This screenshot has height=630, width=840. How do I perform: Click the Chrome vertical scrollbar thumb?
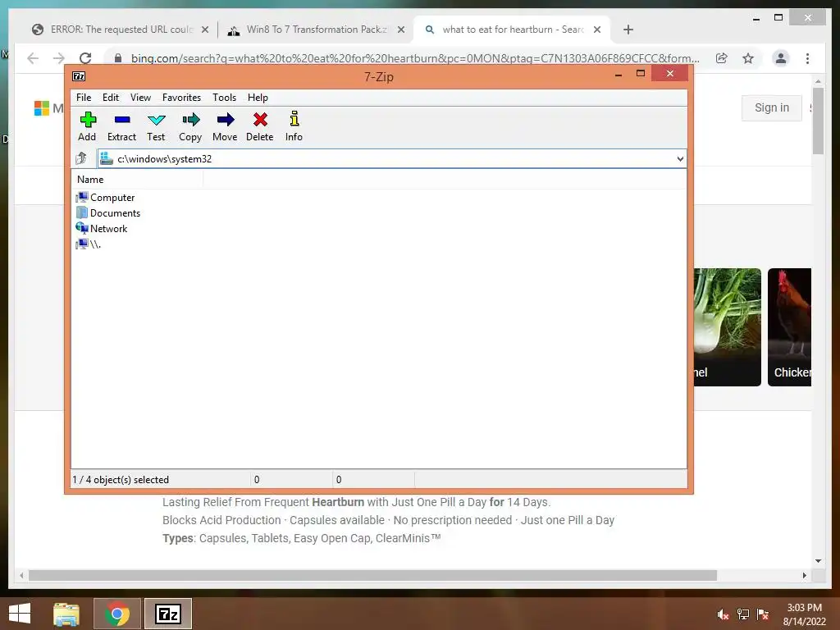coord(818,121)
